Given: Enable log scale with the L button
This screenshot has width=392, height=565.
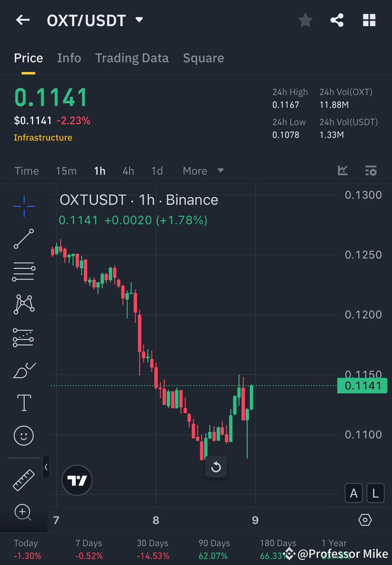Looking at the screenshot, I should click(375, 493).
